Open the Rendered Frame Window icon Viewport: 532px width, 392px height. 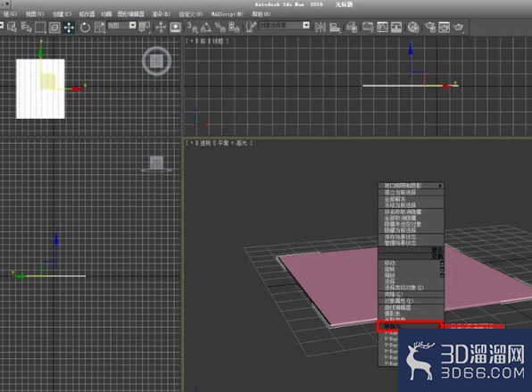(444, 28)
